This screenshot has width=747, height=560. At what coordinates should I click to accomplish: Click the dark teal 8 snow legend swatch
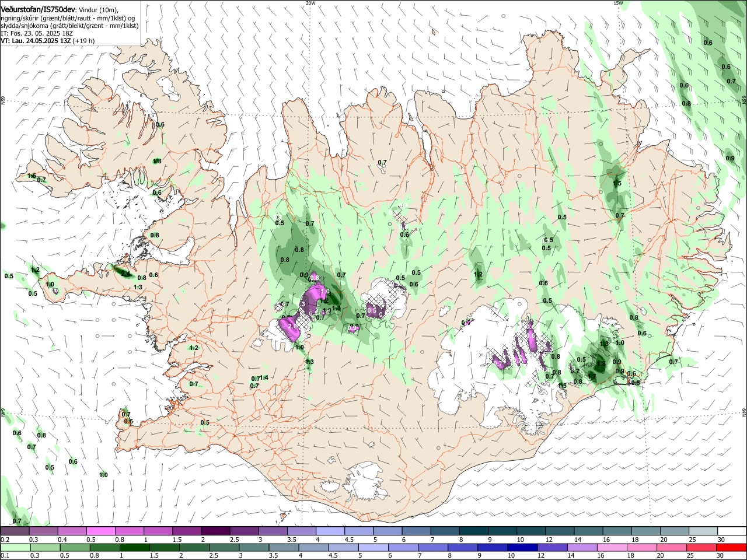pos(473,531)
